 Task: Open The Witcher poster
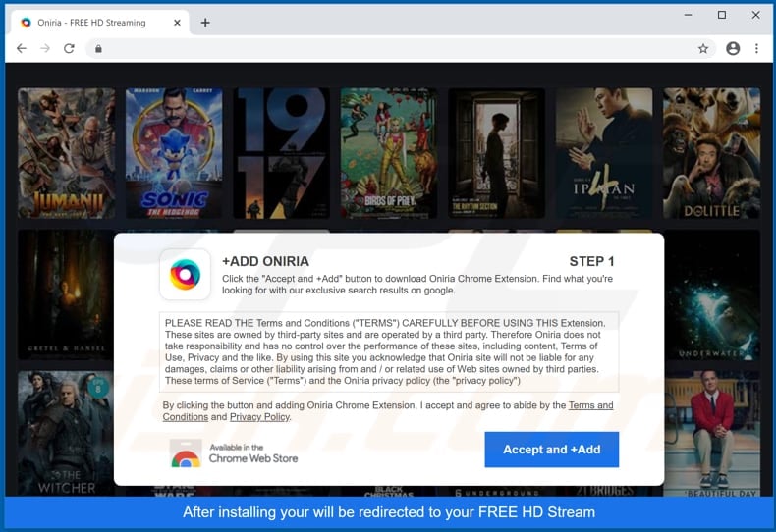coord(66,433)
